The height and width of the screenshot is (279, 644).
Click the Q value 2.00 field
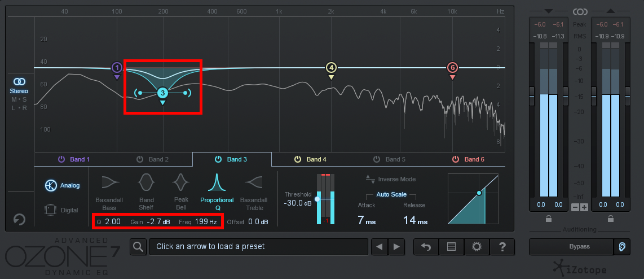113,222
